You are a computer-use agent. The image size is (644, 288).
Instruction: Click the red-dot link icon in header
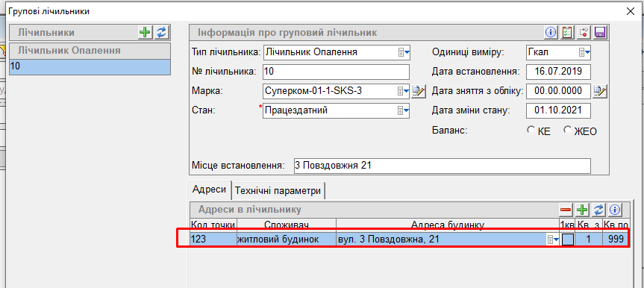pos(584,33)
